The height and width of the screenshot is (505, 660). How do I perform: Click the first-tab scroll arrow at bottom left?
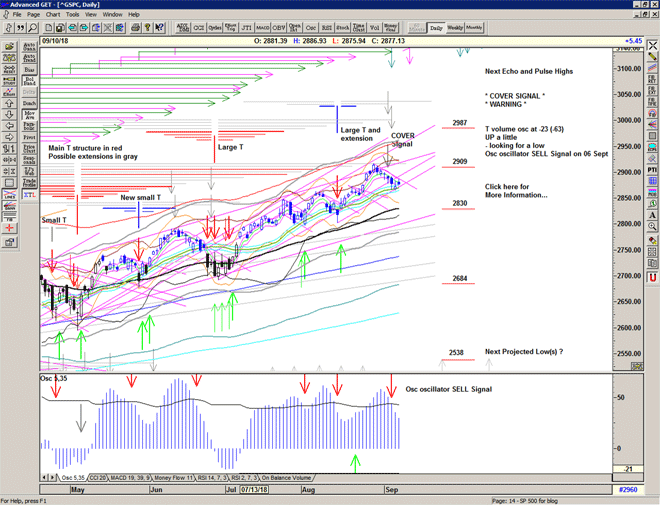coord(43,478)
